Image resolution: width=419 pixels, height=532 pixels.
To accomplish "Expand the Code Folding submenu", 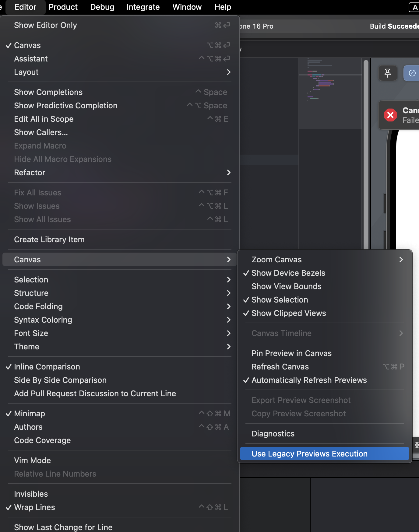I will tap(119, 306).
